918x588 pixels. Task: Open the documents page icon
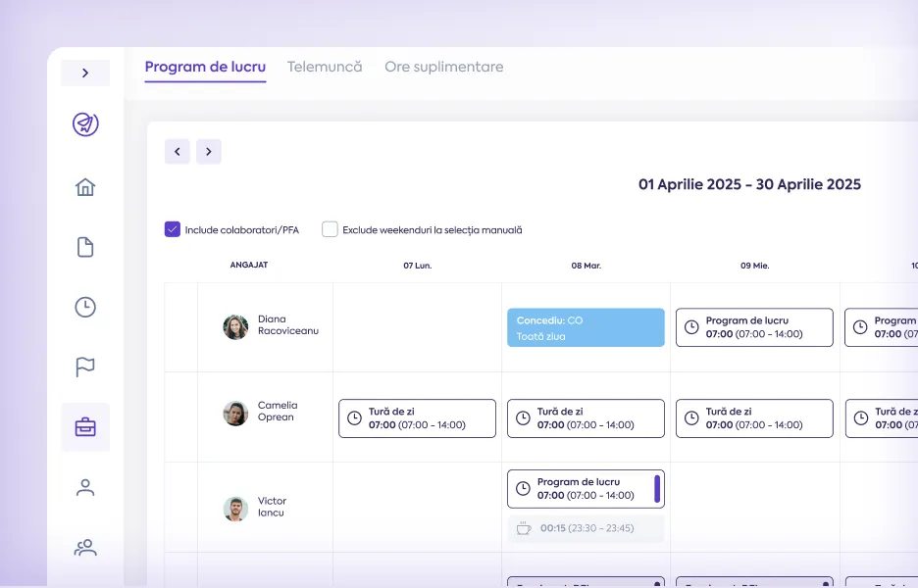pos(85,247)
